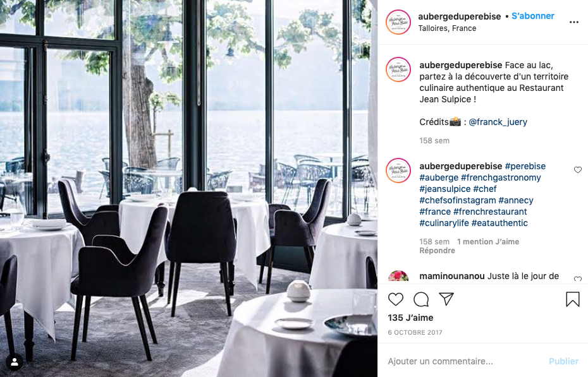588x377 pixels.
Task: Click the Publier button
Action: (563, 361)
